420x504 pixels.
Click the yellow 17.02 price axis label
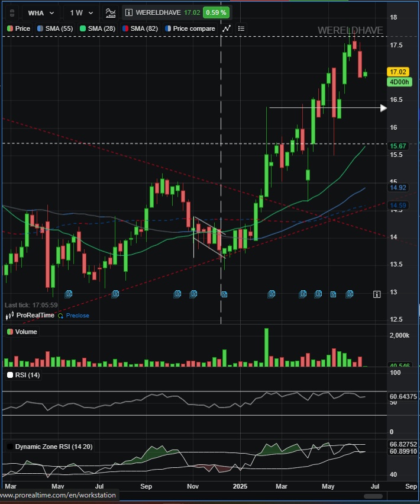[x=398, y=72]
